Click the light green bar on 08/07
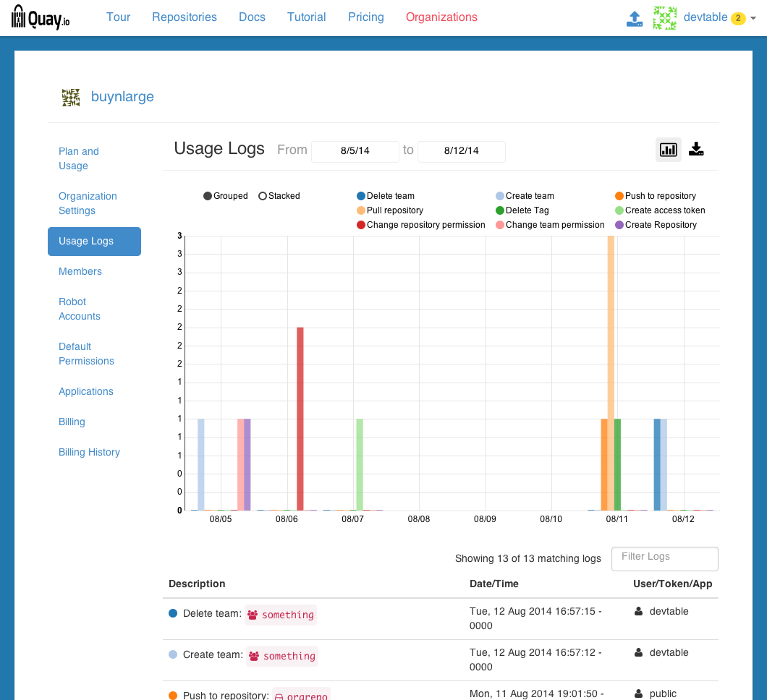Viewport: 767px width, 700px height. click(360, 464)
